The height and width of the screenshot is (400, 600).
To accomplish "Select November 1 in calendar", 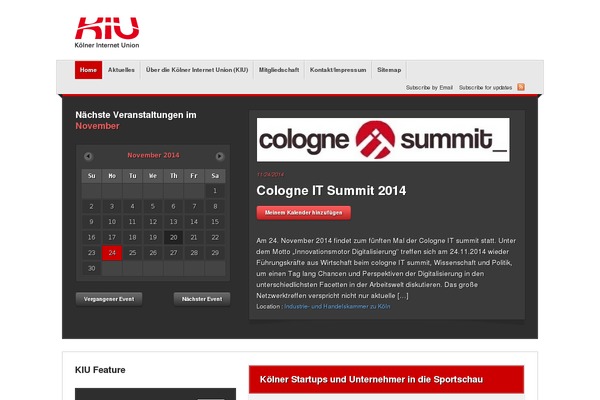I will click(x=215, y=191).
